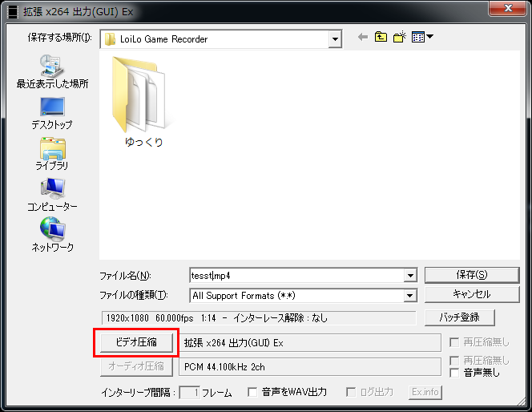The height and width of the screenshot is (412, 532).
Task: Go up one folder level
Action: click(x=381, y=37)
